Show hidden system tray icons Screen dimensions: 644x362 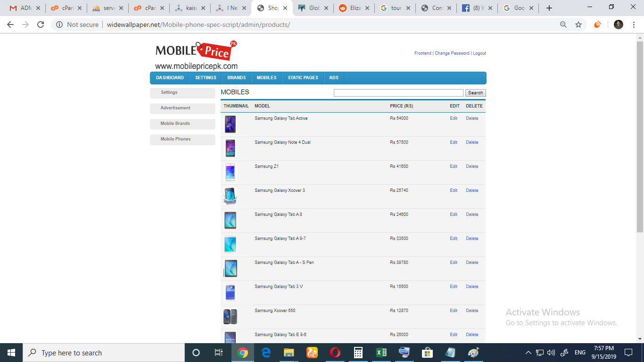click(x=528, y=353)
